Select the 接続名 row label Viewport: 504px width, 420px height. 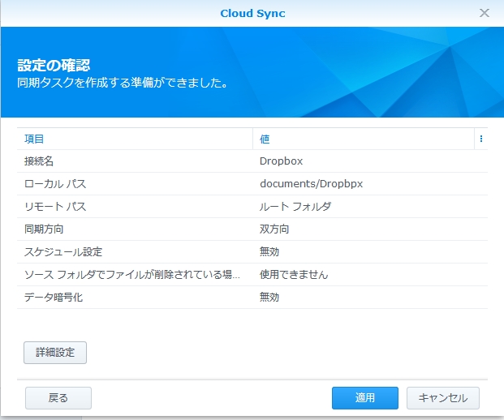click(x=39, y=161)
